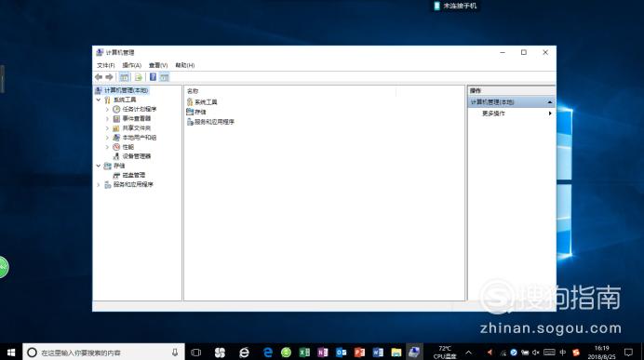The height and width of the screenshot is (360, 644).
Task: Select 系统工具 item in center list
Action: point(202,101)
